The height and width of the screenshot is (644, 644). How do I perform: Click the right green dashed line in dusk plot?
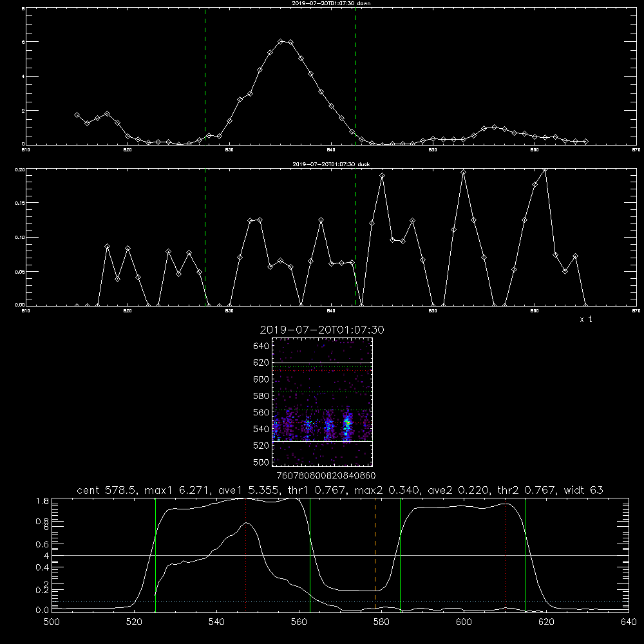[355, 237]
